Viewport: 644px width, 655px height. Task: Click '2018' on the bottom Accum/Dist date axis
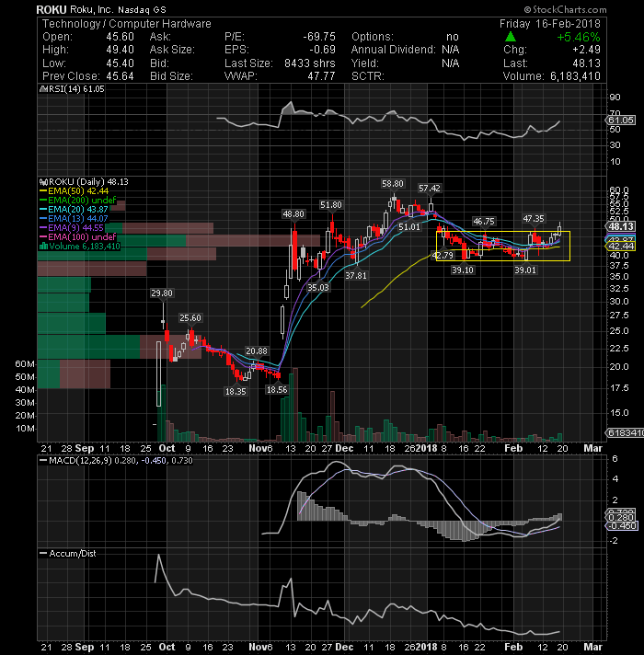[x=427, y=648]
